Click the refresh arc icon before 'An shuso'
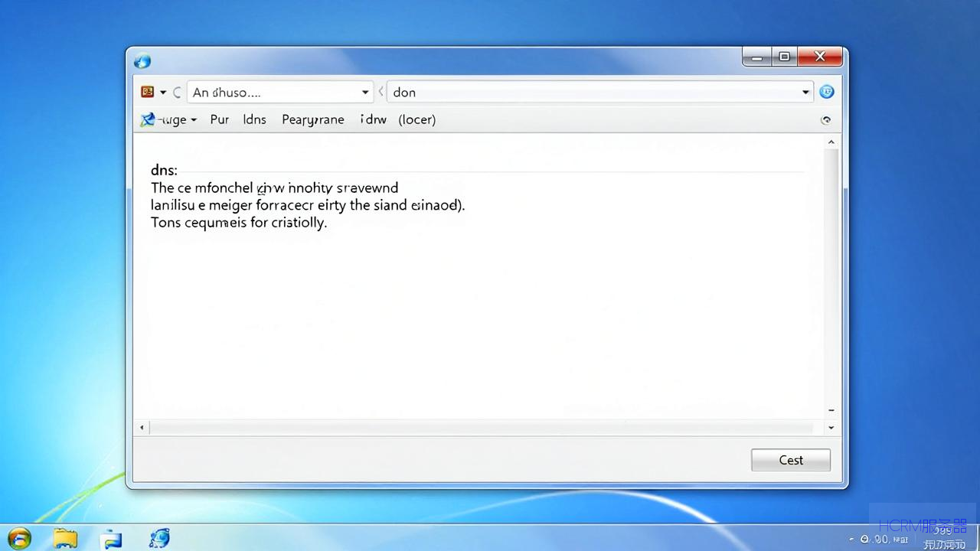The height and width of the screenshot is (551, 980). (177, 93)
